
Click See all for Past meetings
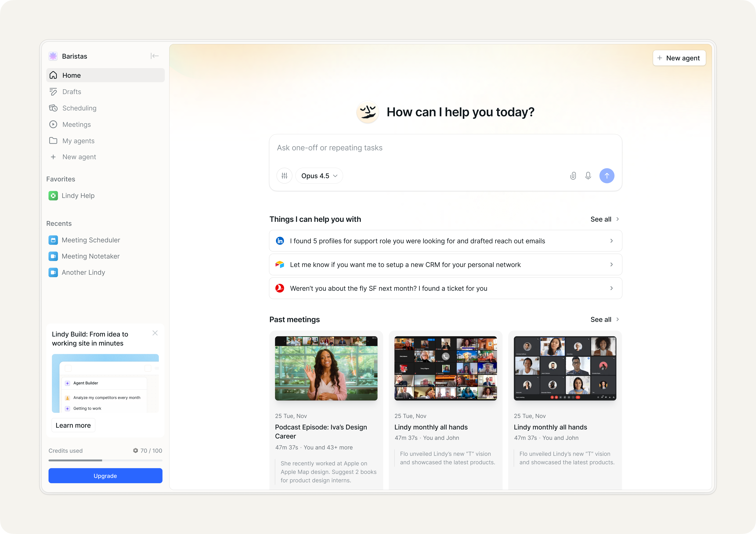(605, 319)
